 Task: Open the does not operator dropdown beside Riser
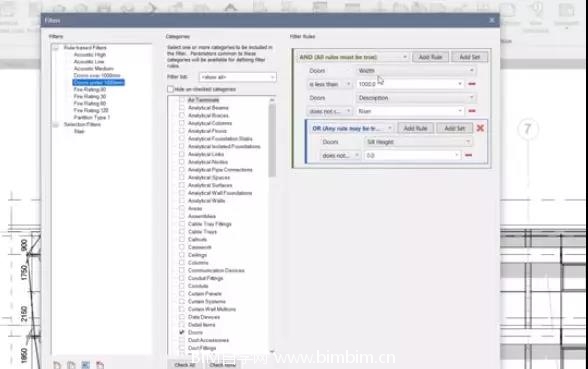point(329,111)
